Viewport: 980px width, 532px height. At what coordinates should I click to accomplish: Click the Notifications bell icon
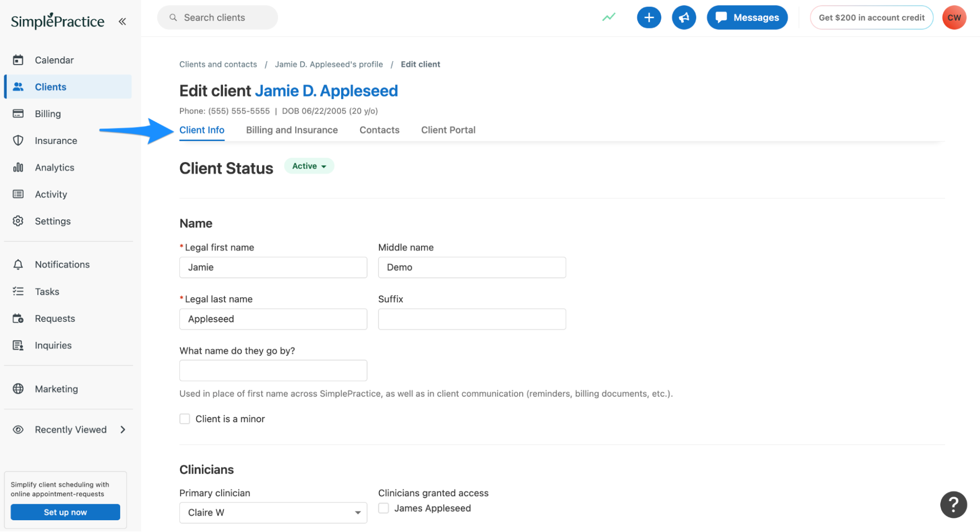[x=18, y=265]
